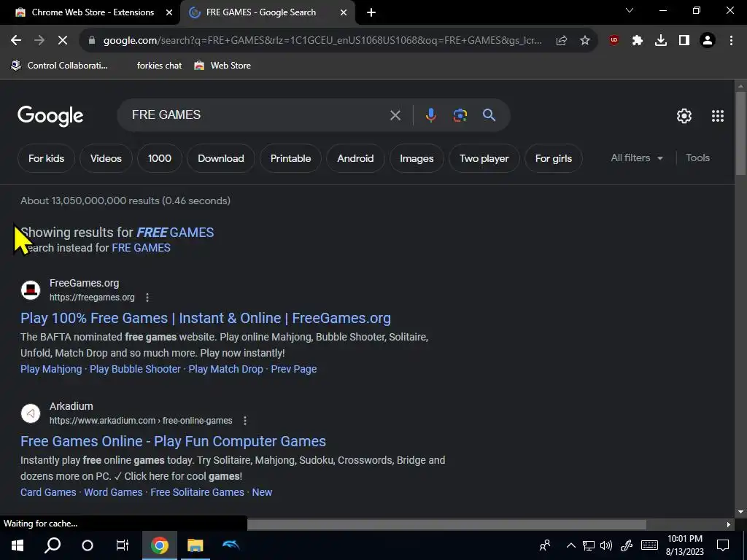Close the FRE GAMES search tab
Screen dimensions: 747x560
pos(344,12)
